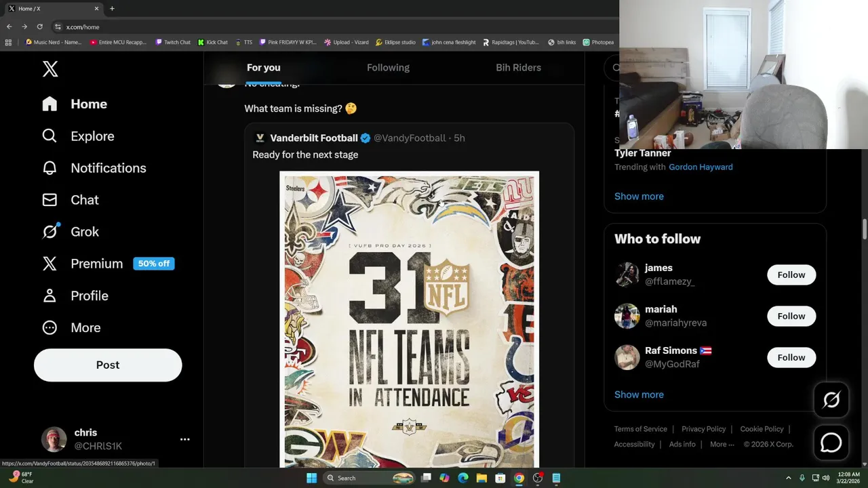Open the site information icon in the address bar
This screenshot has height=488, width=868.
(x=58, y=26)
